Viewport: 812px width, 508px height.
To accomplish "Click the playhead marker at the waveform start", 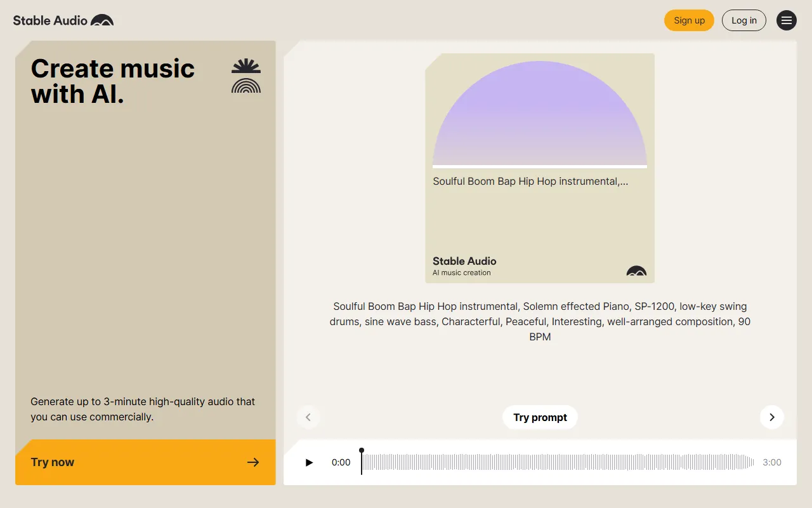I will (x=362, y=451).
